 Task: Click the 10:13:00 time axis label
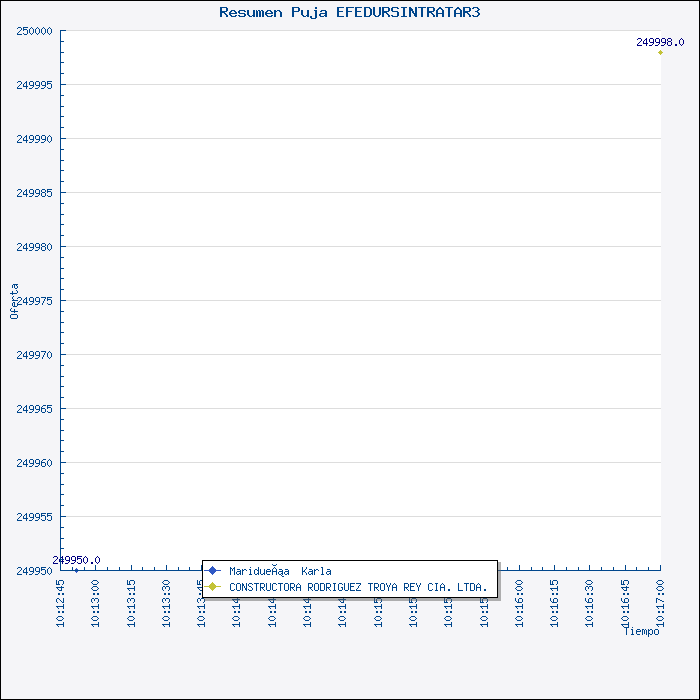[x=96, y=603]
